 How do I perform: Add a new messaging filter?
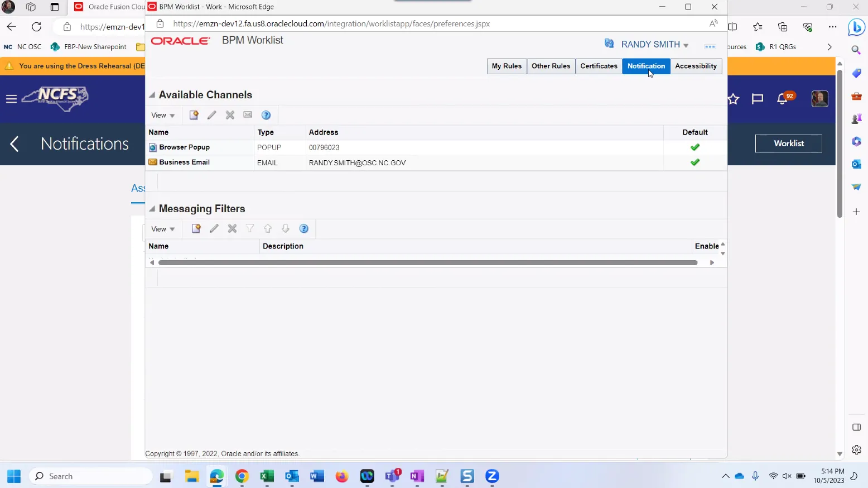click(196, 229)
